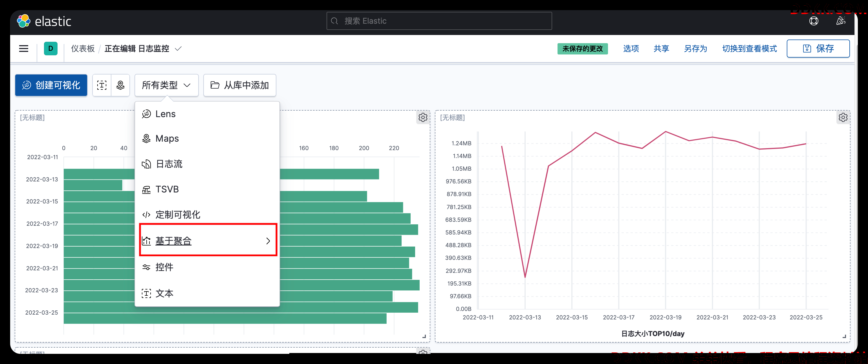
Task: Choose Maps from the type menu
Action: click(x=207, y=139)
